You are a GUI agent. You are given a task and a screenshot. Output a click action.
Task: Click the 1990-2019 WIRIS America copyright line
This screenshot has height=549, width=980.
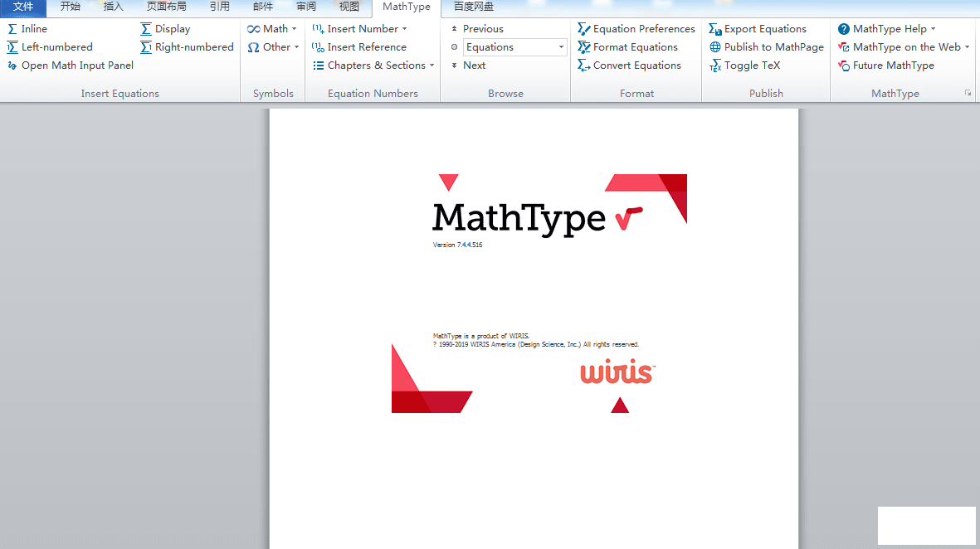click(536, 344)
